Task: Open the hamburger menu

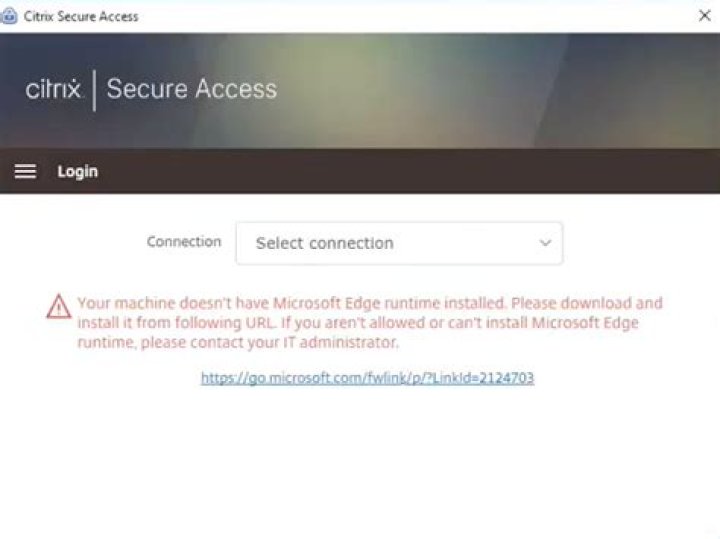Action: click(x=25, y=171)
